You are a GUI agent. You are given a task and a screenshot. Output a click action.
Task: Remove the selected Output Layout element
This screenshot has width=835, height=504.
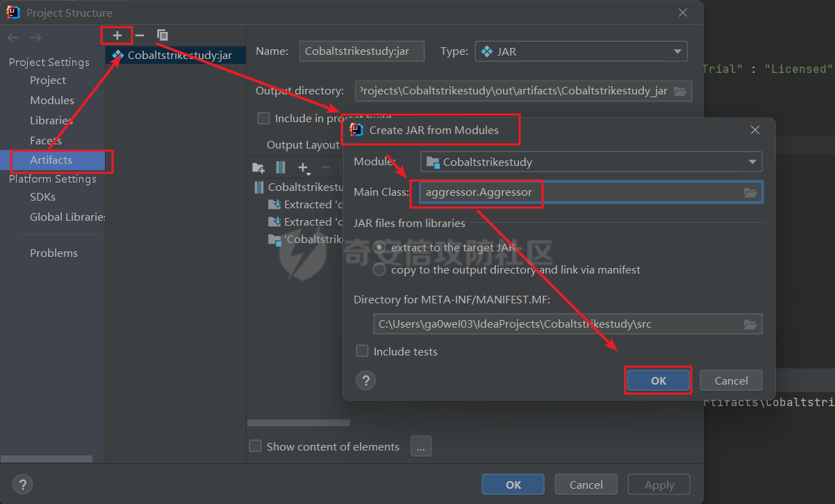pyautogui.click(x=325, y=167)
